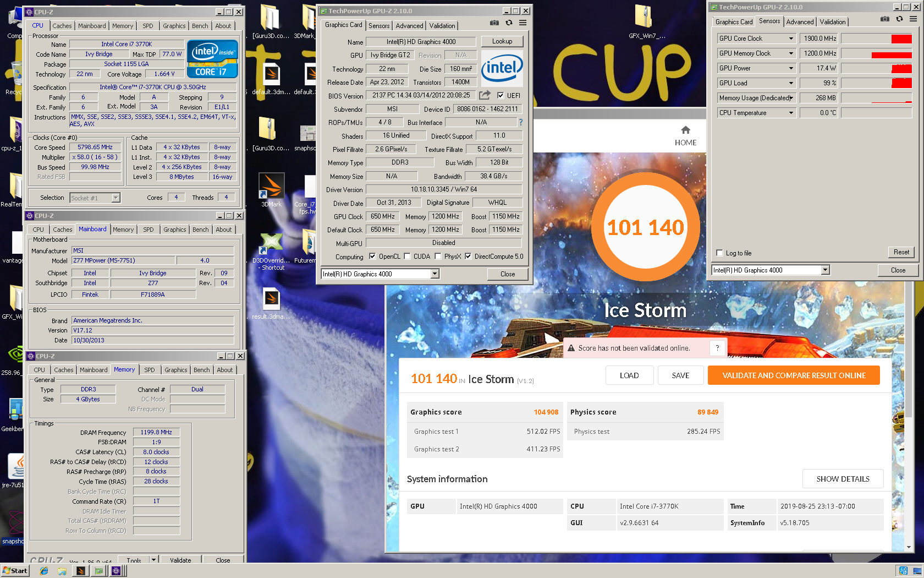Toggle the OpenCL checkbox
Screen dimensions: 924x578
(x=372, y=256)
